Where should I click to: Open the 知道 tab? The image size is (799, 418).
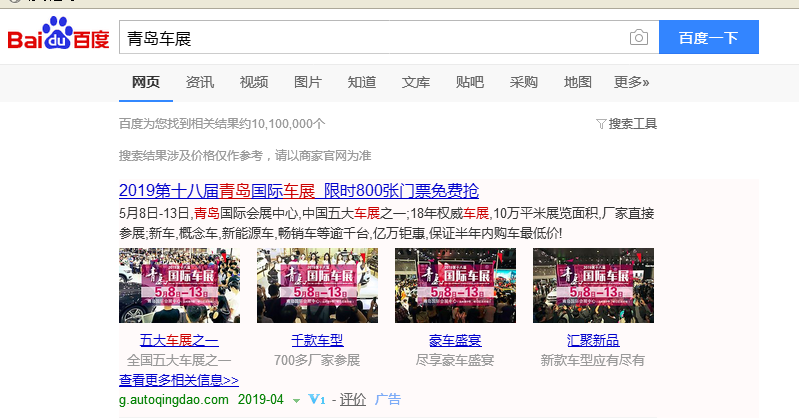[x=362, y=82]
